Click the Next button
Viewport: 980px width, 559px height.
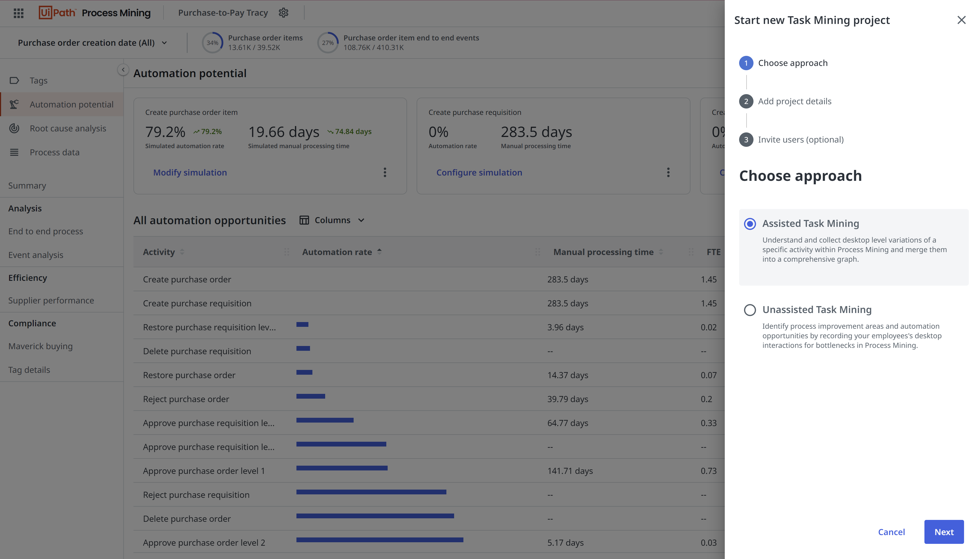coord(944,532)
